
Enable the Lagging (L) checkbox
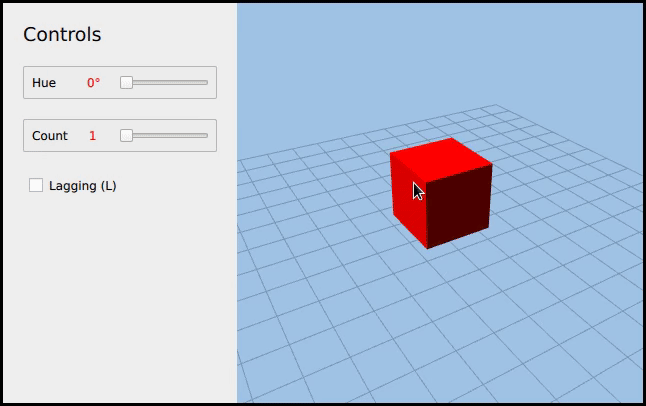[x=36, y=185]
